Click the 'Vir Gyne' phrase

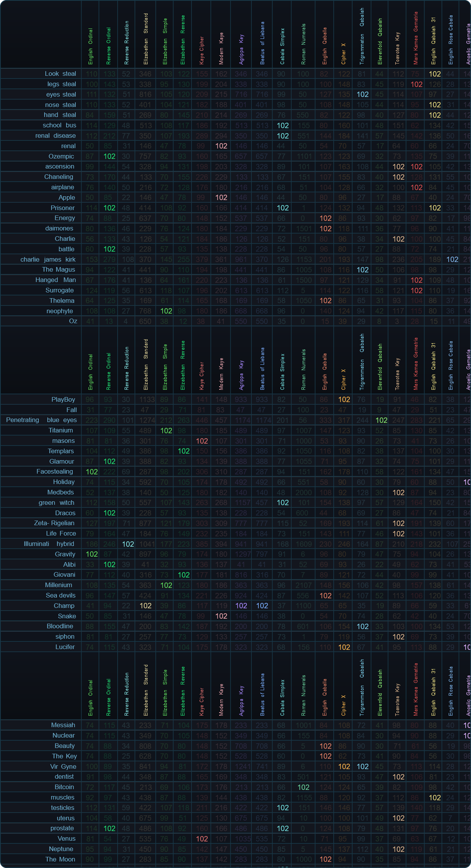click(63, 766)
